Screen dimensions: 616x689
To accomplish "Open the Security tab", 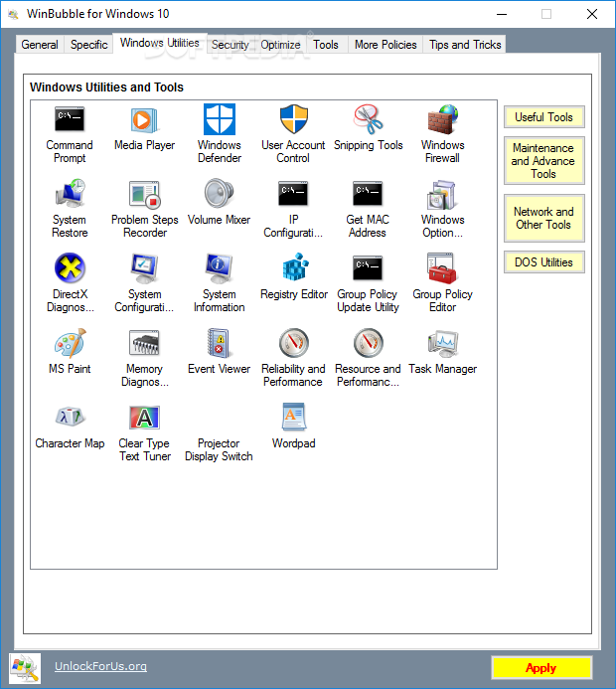I will click(231, 45).
